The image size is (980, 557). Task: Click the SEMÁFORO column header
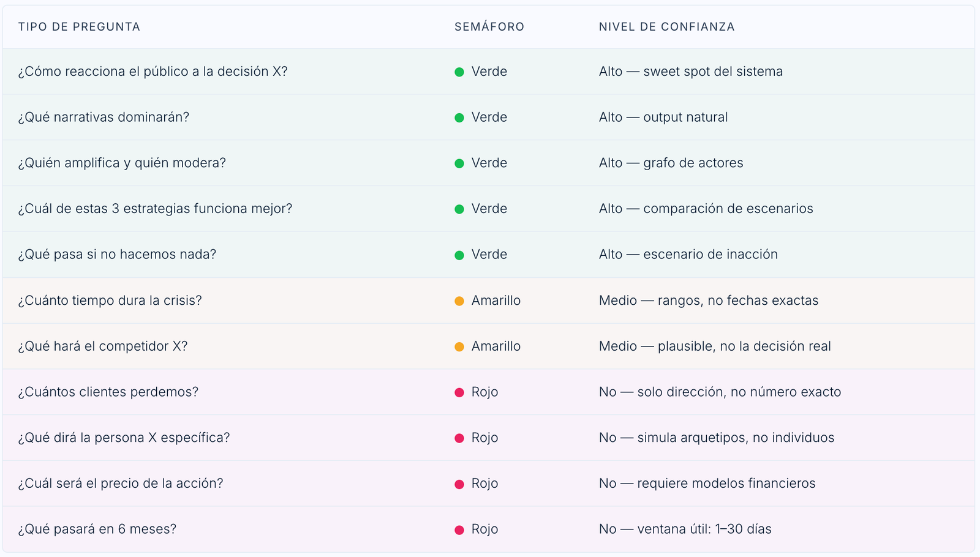coord(489,27)
